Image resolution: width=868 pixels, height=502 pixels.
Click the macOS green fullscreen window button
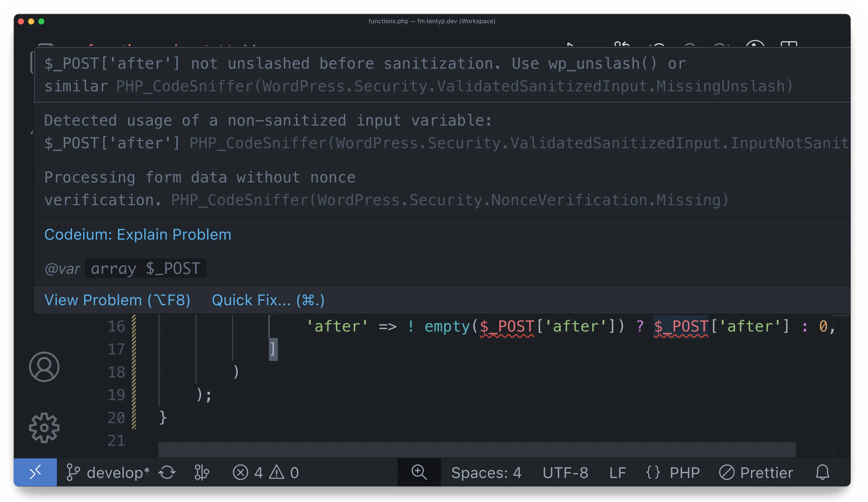point(41,21)
